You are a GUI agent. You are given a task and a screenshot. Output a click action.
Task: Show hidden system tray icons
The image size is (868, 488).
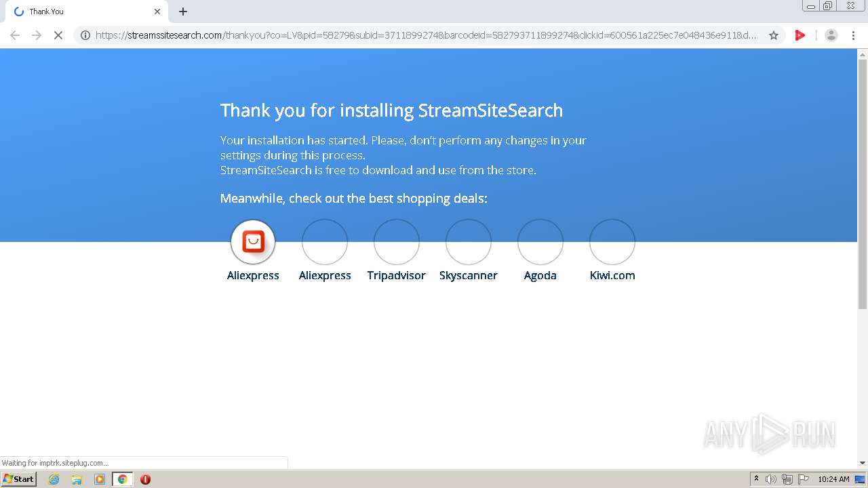756,479
